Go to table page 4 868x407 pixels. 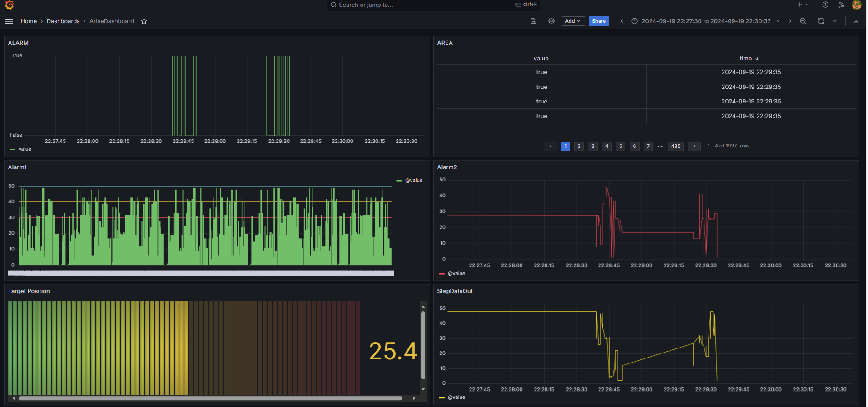coord(607,146)
